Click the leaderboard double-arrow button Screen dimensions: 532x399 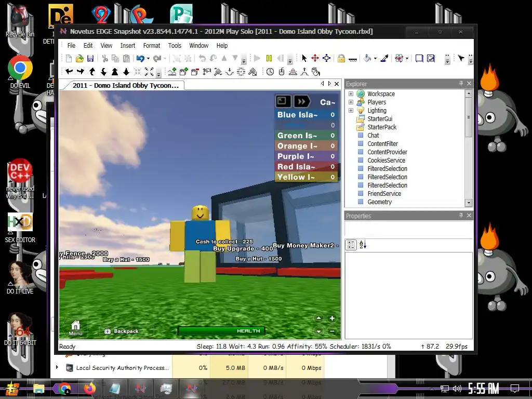coord(301,101)
